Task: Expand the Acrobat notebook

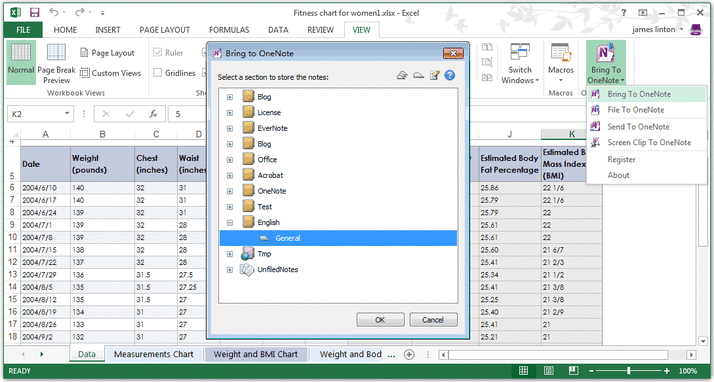Action: click(x=230, y=175)
